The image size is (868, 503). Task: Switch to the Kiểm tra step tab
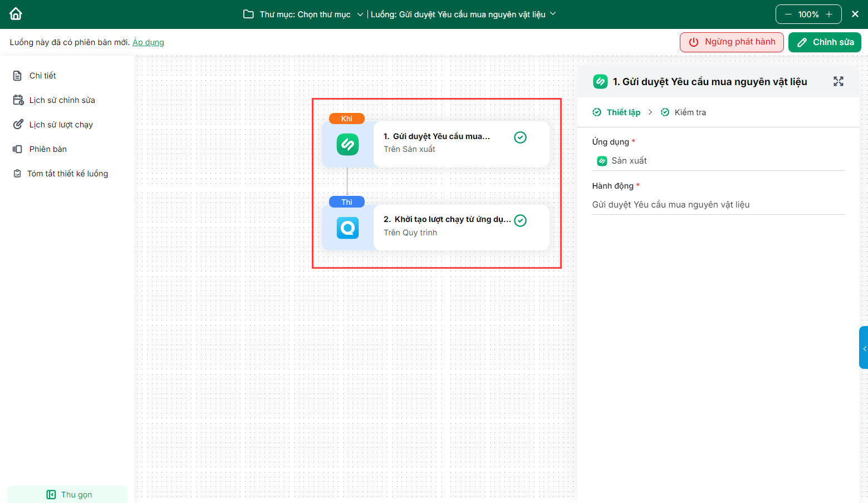[689, 112]
